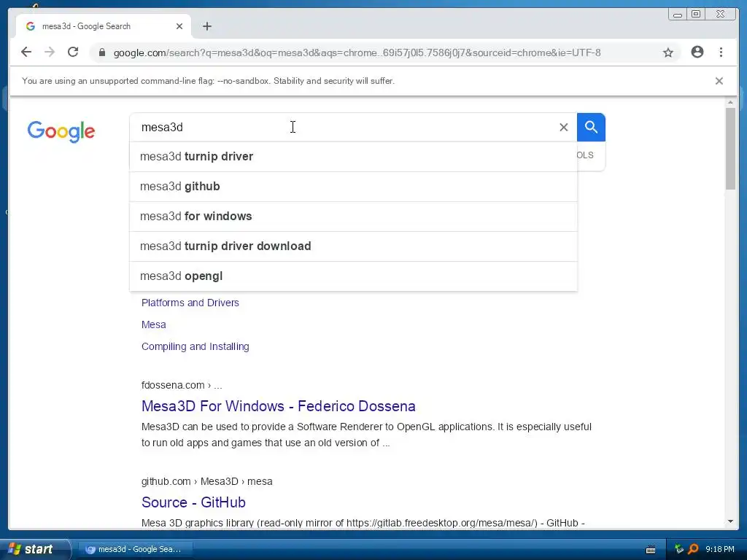Screen dimensions: 747x560
Task: Open 'Mesa3D For Windows - Federico Dossena' result
Action: click(x=278, y=406)
